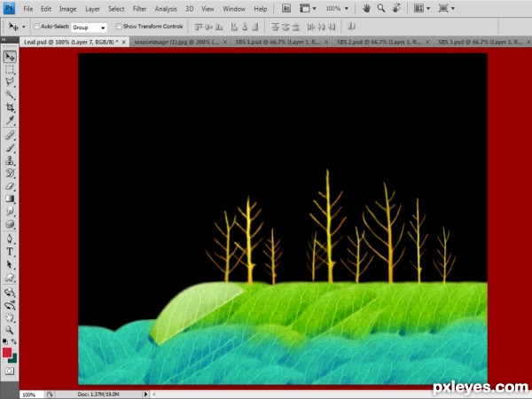Click the Rotate View tool icon
The image size is (532, 399).
(396, 9)
